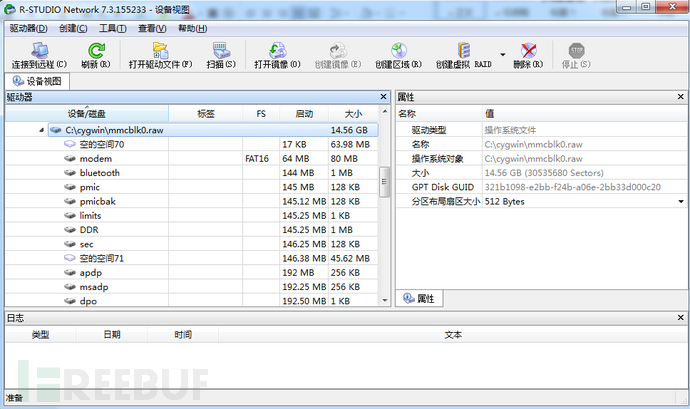The height and width of the screenshot is (409, 690).
Task: Click the apdp partition drive icon
Action: tap(70, 273)
